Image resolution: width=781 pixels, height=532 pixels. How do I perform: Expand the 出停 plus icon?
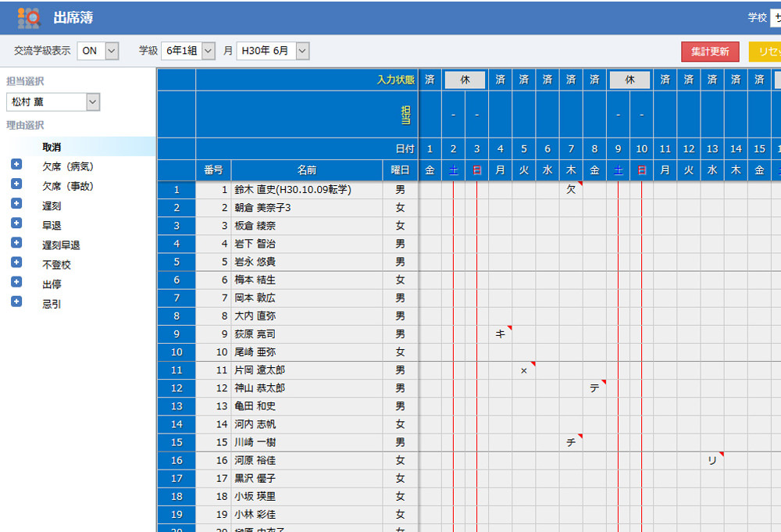click(16, 282)
